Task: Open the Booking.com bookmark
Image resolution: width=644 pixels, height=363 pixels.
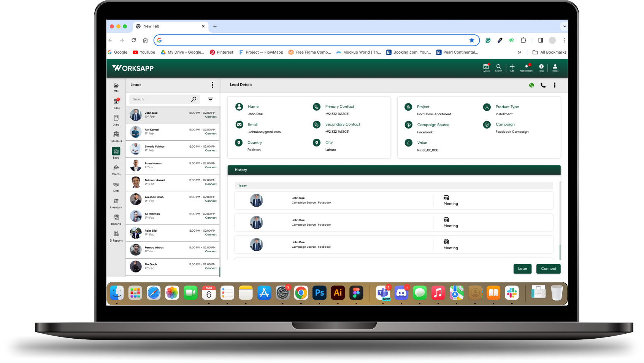Action: 408,52
